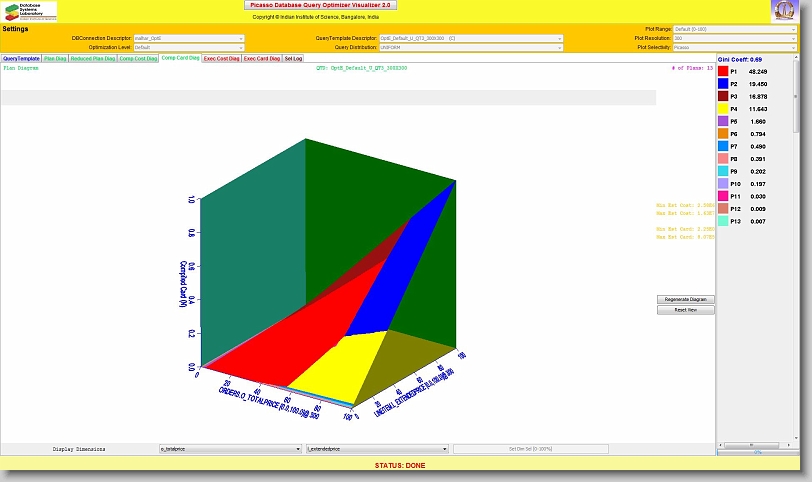This screenshot has width=812, height=482.
Task: Open the Plot Resolution dropdown
Action: tap(735, 38)
